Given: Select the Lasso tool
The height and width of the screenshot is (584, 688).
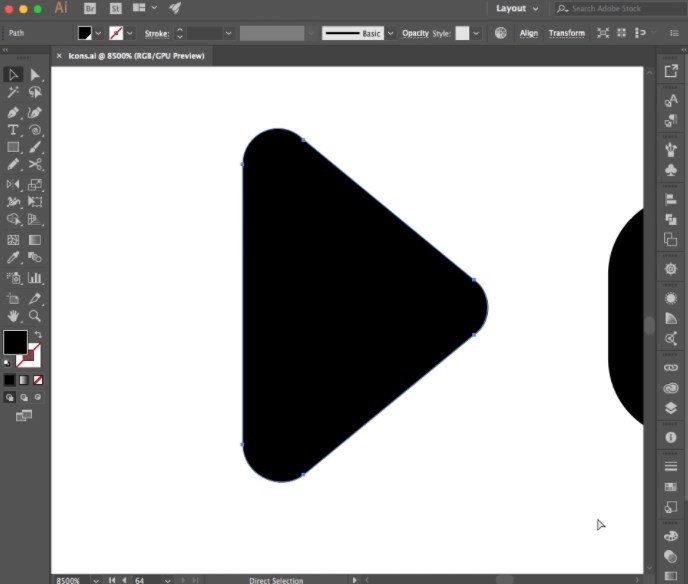Looking at the screenshot, I should point(35,92).
